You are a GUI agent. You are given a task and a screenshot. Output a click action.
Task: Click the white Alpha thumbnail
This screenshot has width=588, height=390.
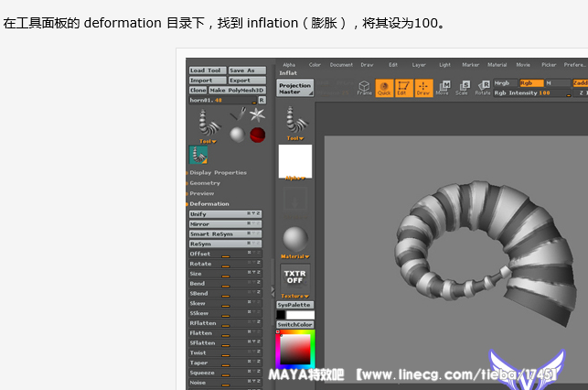pyautogui.click(x=294, y=161)
